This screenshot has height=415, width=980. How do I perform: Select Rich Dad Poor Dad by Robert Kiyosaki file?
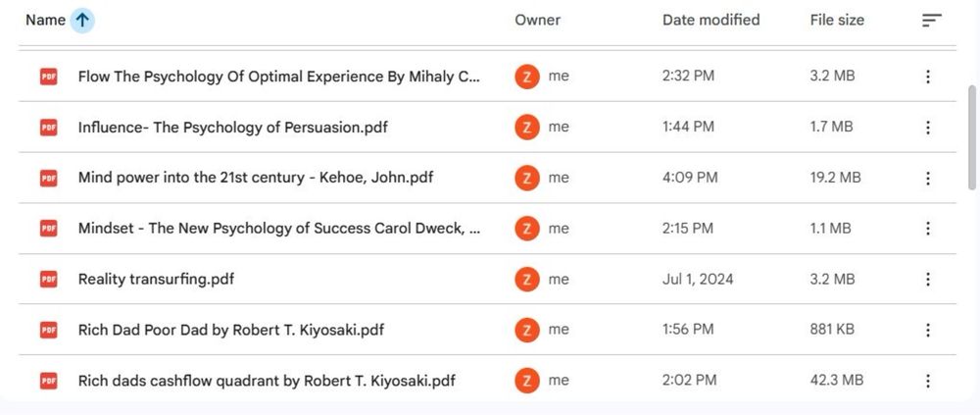coord(230,330)
